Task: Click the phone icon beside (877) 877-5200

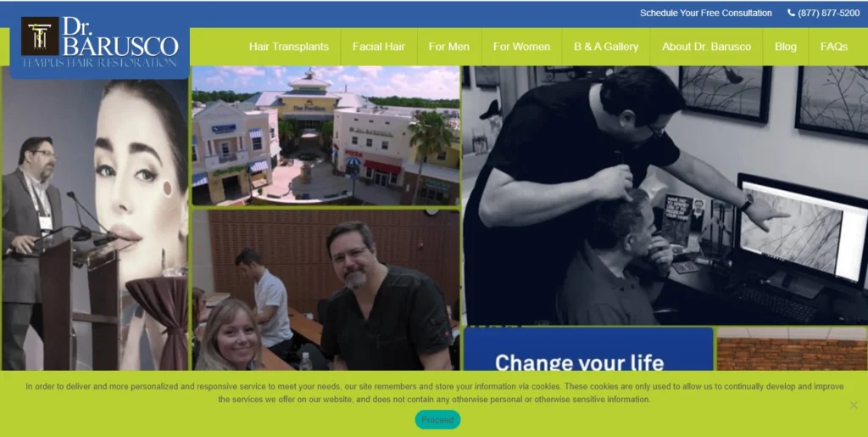Action: point(791,13)
